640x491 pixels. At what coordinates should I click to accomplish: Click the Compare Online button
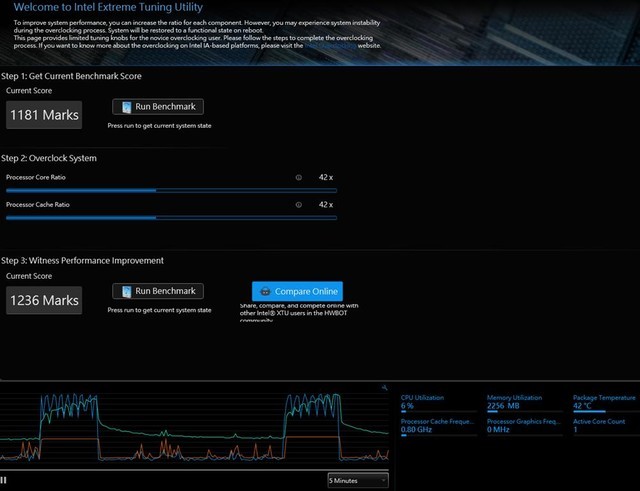point(296,291)
